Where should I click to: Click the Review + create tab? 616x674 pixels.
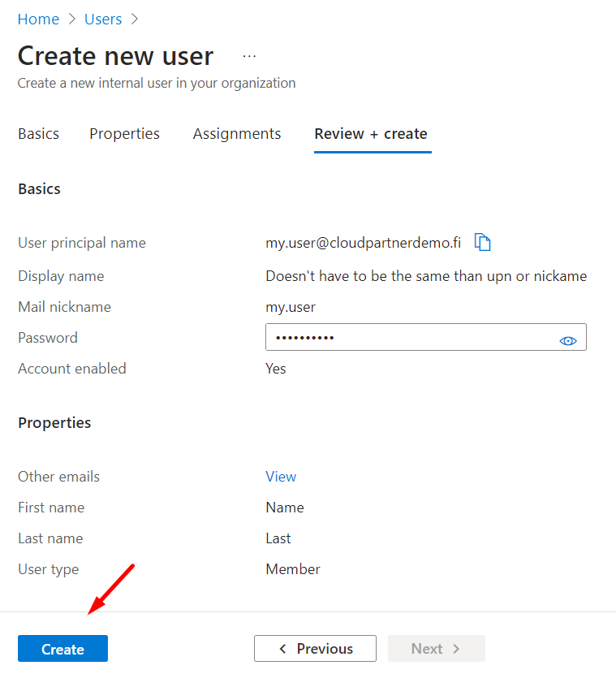pos(371,134)
